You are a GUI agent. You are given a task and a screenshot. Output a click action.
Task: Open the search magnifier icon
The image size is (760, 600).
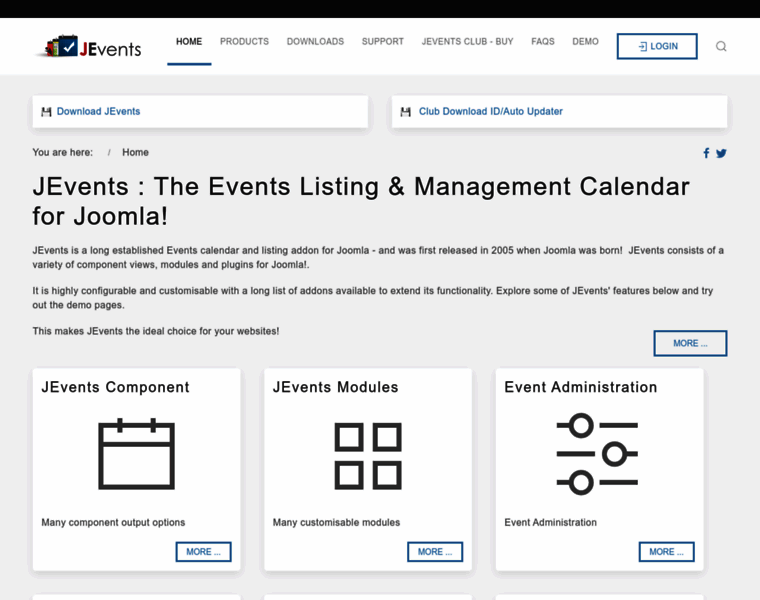click(x=721, y=47)
